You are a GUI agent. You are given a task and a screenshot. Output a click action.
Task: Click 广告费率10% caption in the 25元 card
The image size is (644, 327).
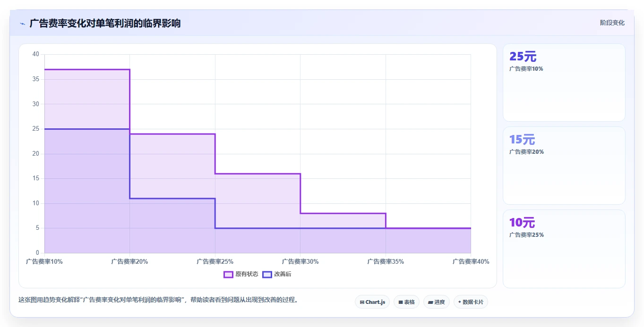coord(526,69)
